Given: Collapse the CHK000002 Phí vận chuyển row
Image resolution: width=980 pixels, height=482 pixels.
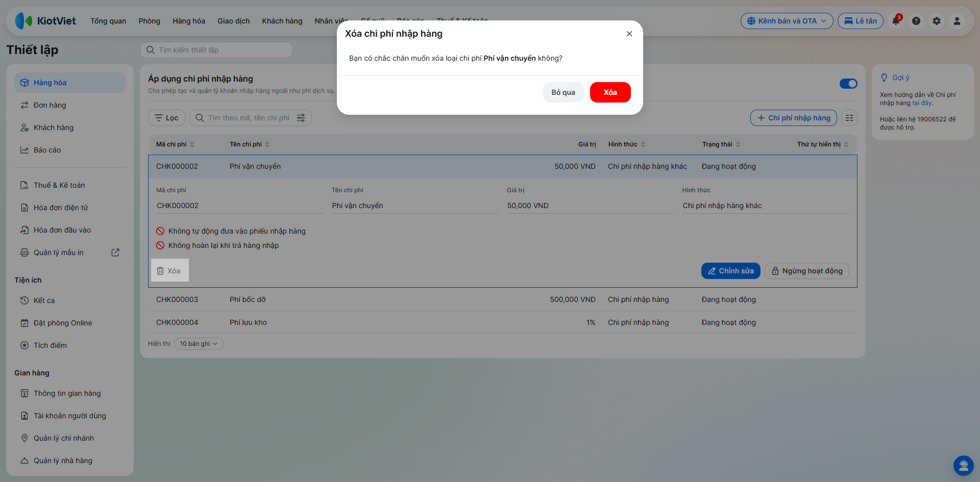Looking at the screenshot, I should click(503, 166).
